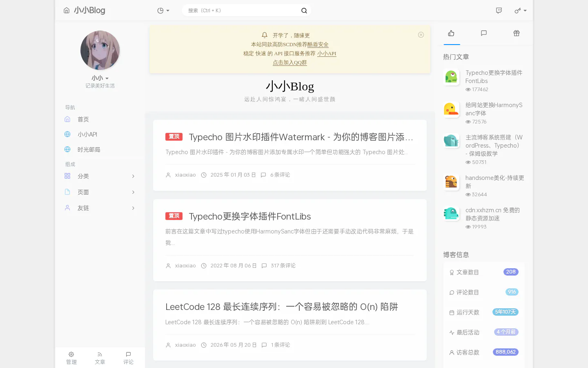The width and height of the screenshot is (588, 368).
Task: Click the home icon beside 小小Blog logo
Action: click(67, 10)
